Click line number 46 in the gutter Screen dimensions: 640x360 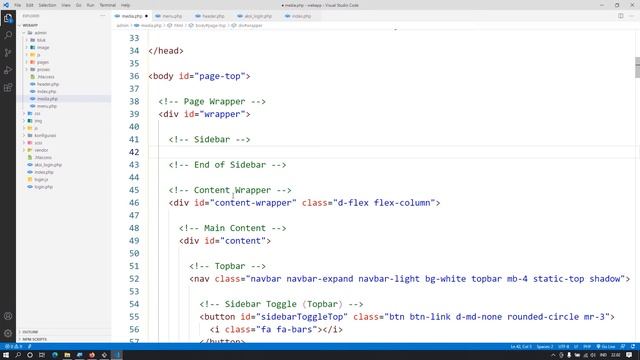click(x=134, y=203)
